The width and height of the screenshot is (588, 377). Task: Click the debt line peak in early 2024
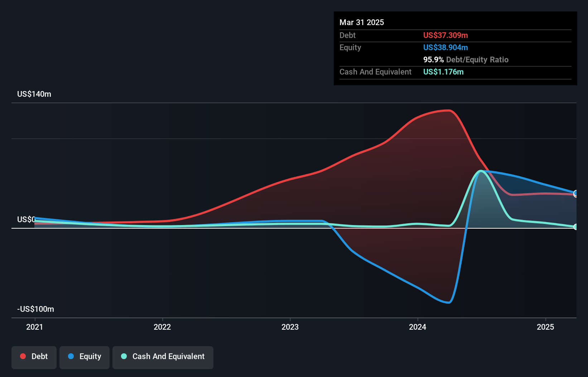(449, 110)
